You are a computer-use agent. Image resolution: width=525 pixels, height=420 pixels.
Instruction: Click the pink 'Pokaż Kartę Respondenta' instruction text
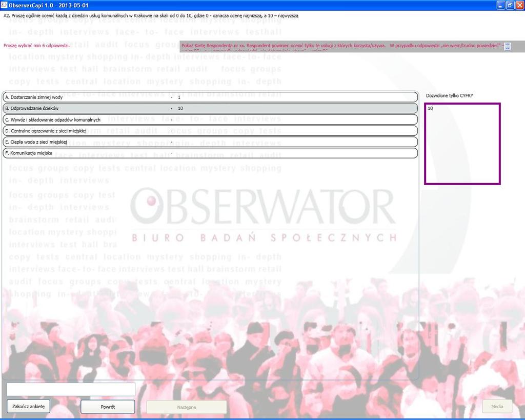(342, 46)
